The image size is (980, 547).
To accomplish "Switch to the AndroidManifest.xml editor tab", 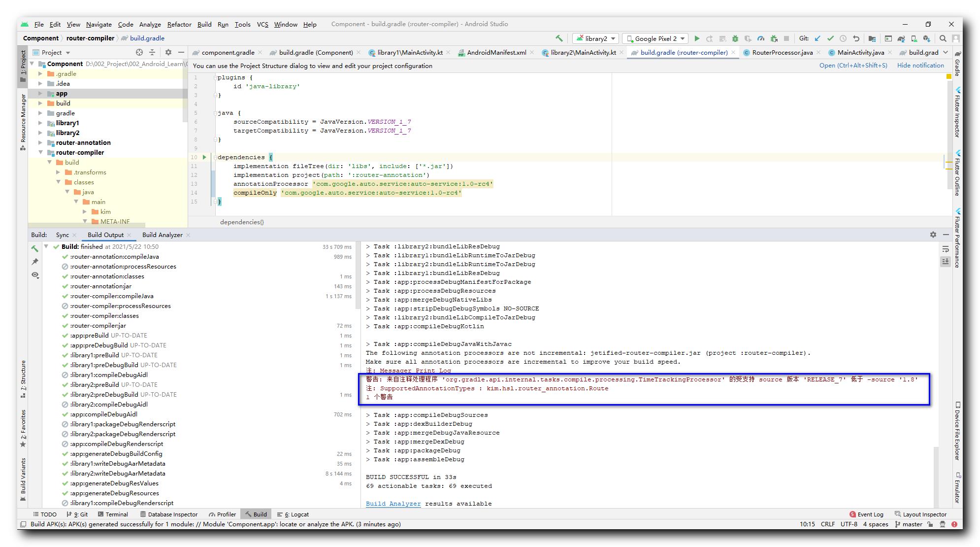I will (x=496, y=52).
